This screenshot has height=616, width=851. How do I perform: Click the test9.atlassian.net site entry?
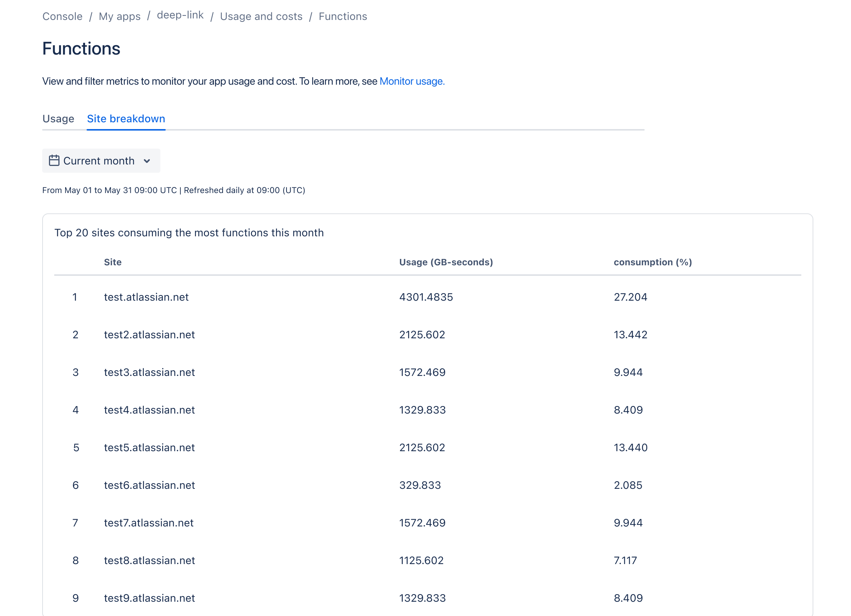point(149,598)
